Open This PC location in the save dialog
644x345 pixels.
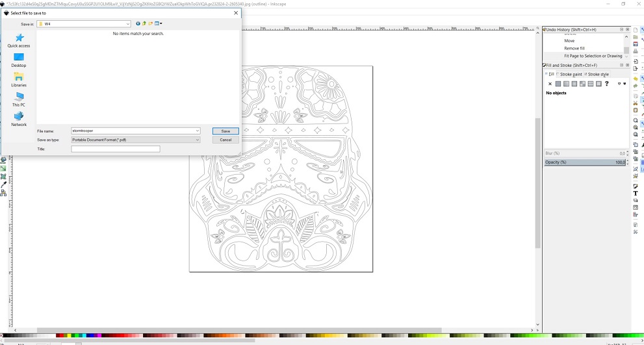click(19, 100)
